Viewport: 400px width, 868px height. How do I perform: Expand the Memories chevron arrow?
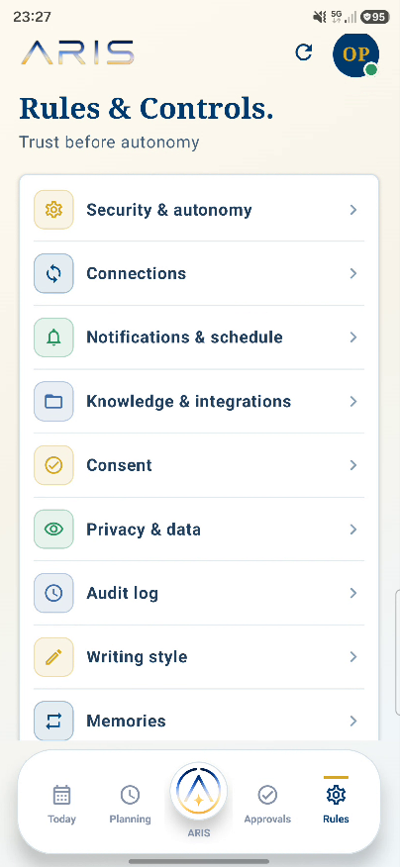(352, 721)
